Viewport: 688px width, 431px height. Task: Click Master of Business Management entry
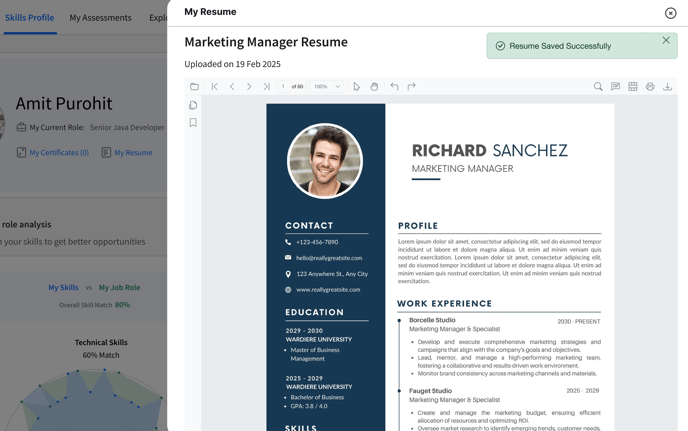(315, 354)
